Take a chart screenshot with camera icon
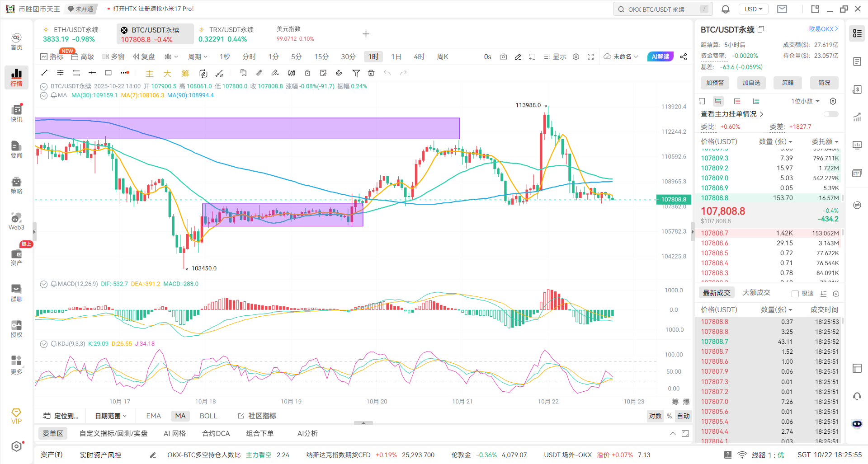 pos(503,56)
